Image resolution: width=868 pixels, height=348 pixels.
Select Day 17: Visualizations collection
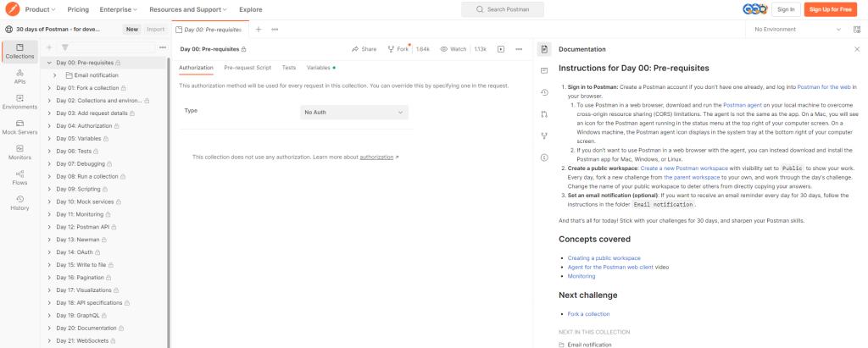coord(84,290)
